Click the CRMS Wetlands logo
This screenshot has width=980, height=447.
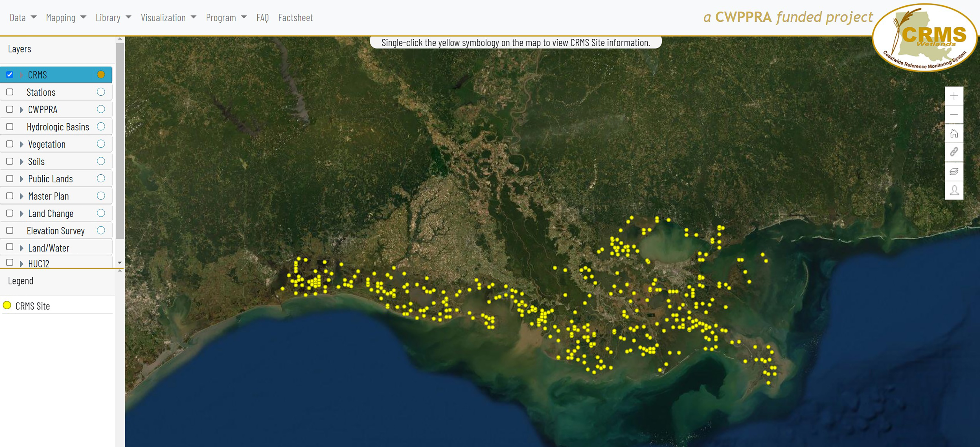925,38
